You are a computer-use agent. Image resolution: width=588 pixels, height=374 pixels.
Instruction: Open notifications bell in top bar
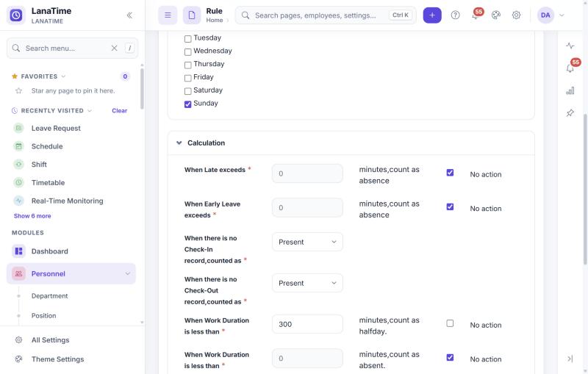click(x=476, y=15)
